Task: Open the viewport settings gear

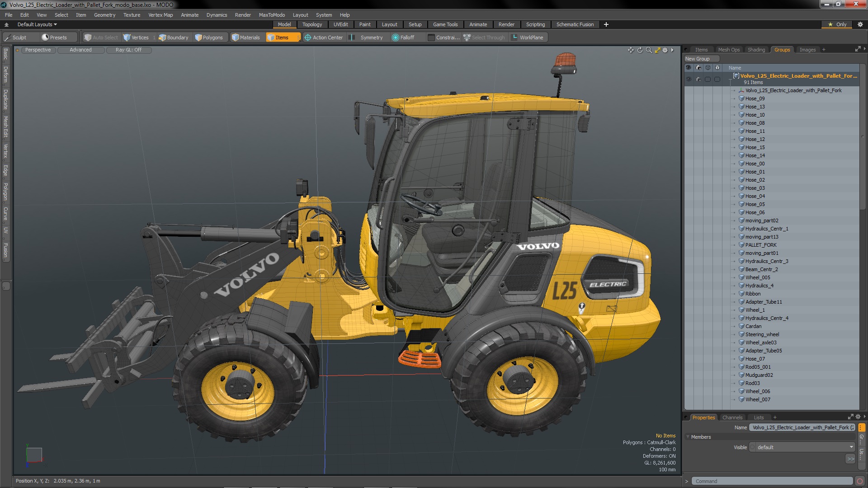Action: (x=665, y=50)
